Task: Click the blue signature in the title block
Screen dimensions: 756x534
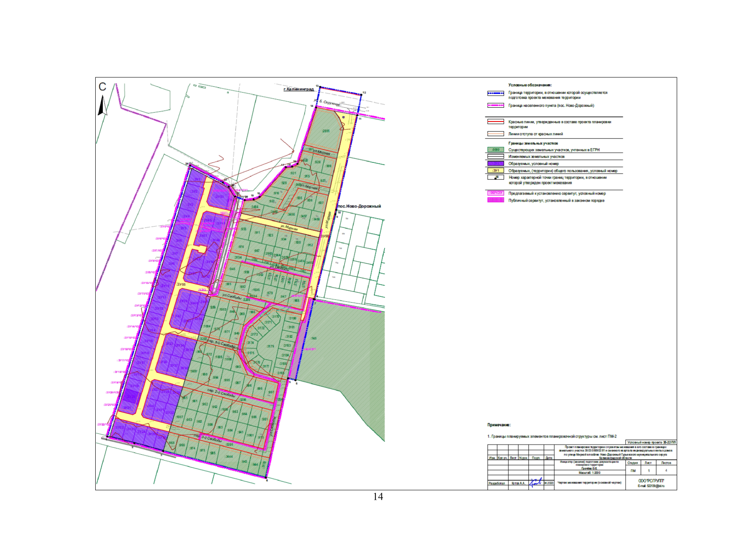Action: point(536,482)
